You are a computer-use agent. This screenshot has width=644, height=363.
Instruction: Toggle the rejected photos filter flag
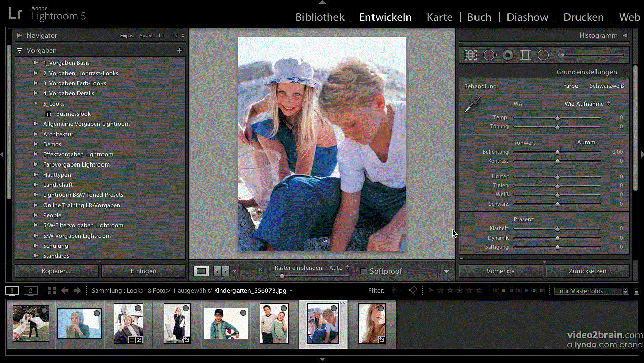(414, 290)
